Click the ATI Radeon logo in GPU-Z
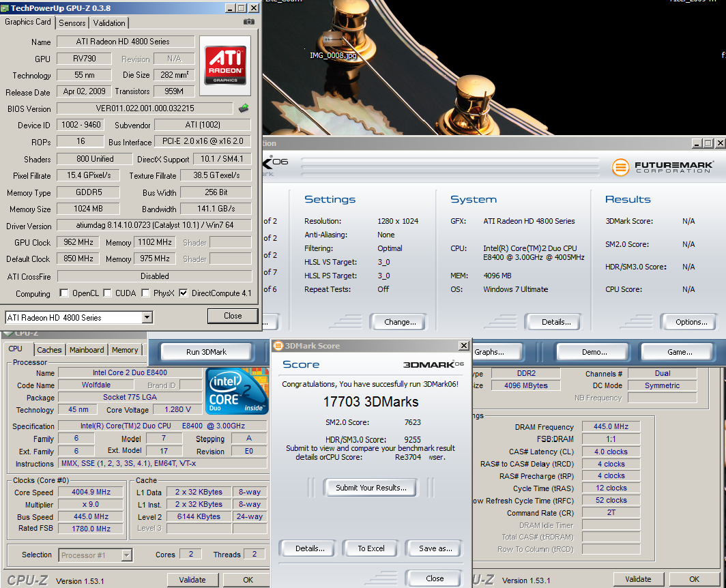Screen dimensions: 726x588 coord(225,65)
